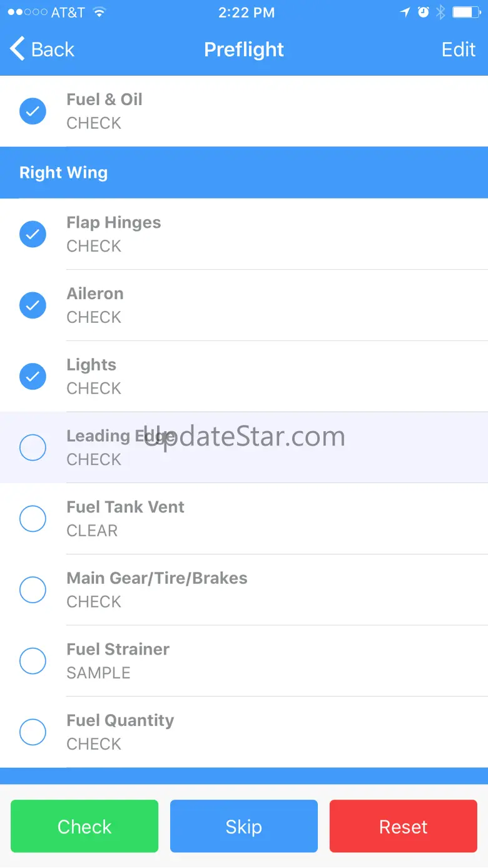Tap the Back chevron arrow
The width and height of the screenshot is (488, 868).
pos(18,49)
